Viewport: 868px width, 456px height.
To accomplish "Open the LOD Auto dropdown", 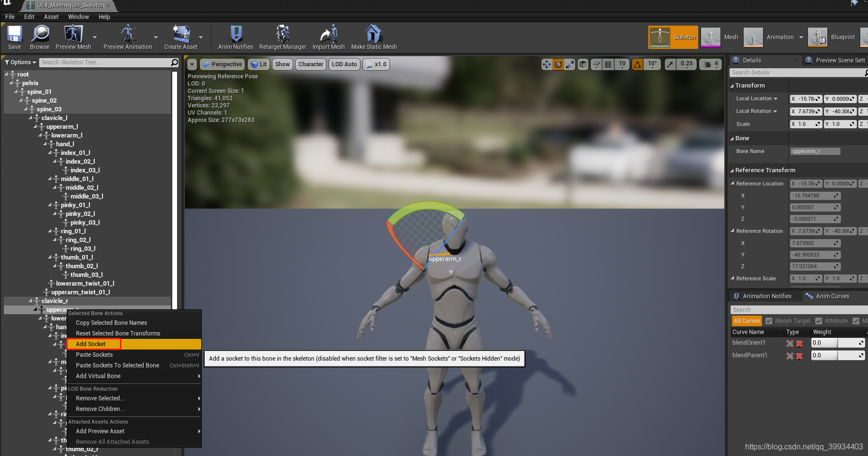I will tap(344, 64).
